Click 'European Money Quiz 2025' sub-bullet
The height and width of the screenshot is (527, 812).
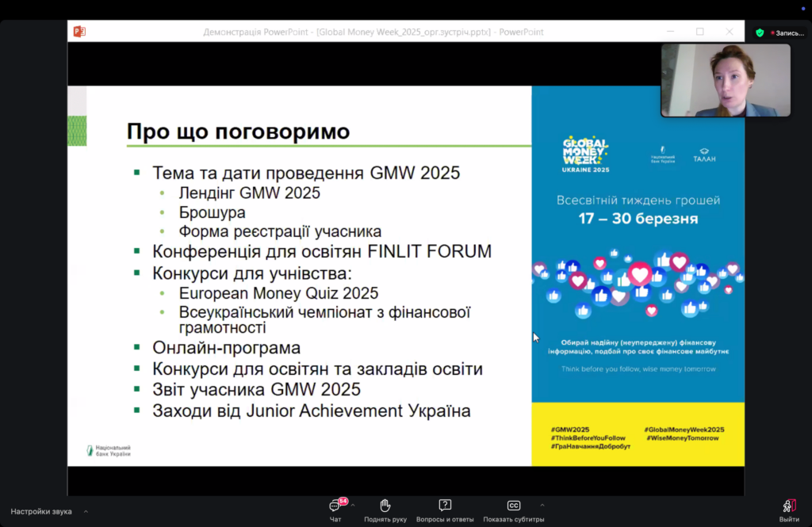pyautogui.click(x=278, y=293)
